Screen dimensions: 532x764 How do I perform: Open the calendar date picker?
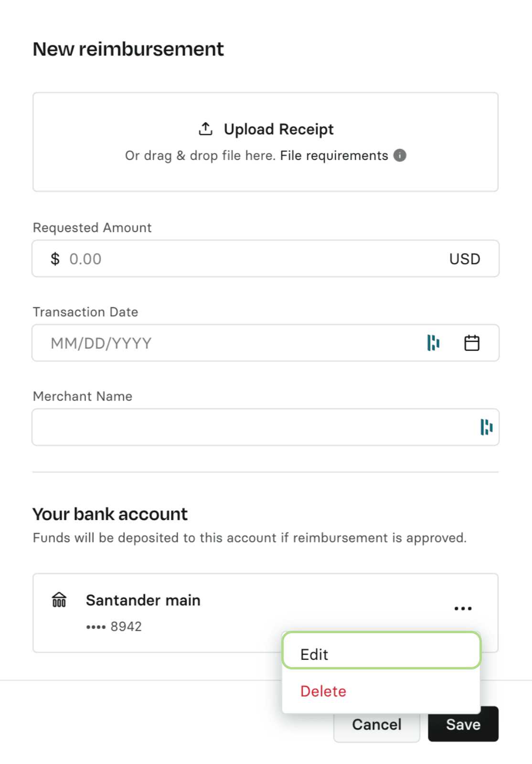472,343
